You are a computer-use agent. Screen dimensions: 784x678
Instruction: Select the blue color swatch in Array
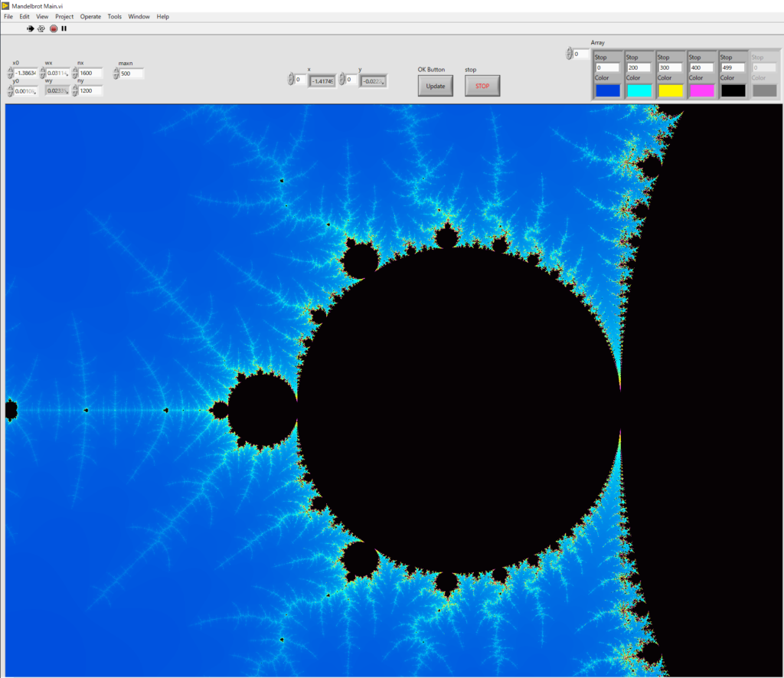coord(608,90)
